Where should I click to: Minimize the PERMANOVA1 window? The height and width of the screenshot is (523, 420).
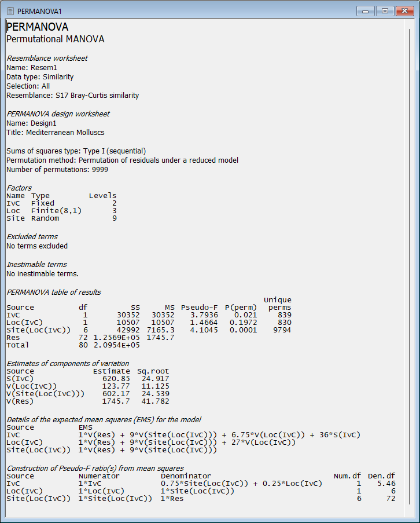tap(364, 10)
